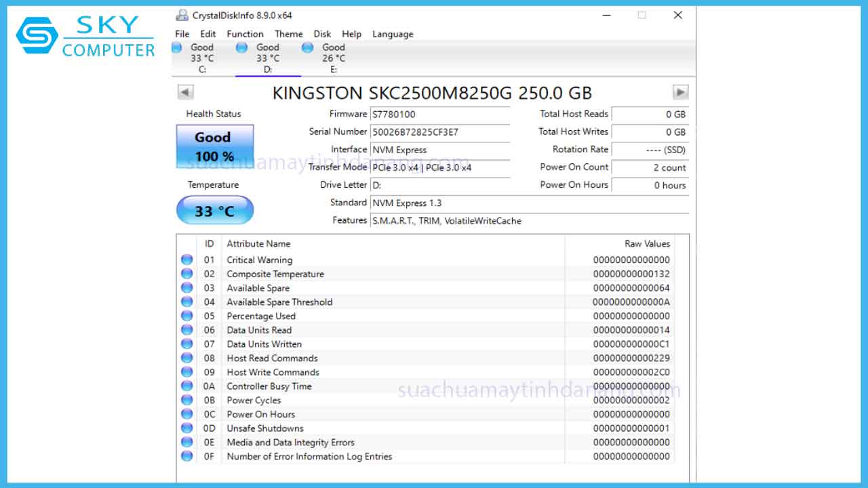Select the Unsafe Shutdowns attribute name
Screen dimensions: 868x488
pos(265,428)
